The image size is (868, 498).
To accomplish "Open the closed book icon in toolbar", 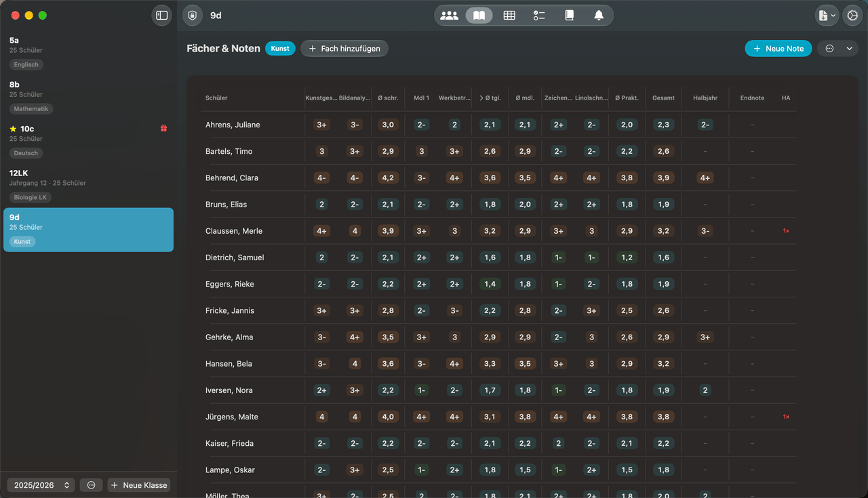I will pos(569,16).
